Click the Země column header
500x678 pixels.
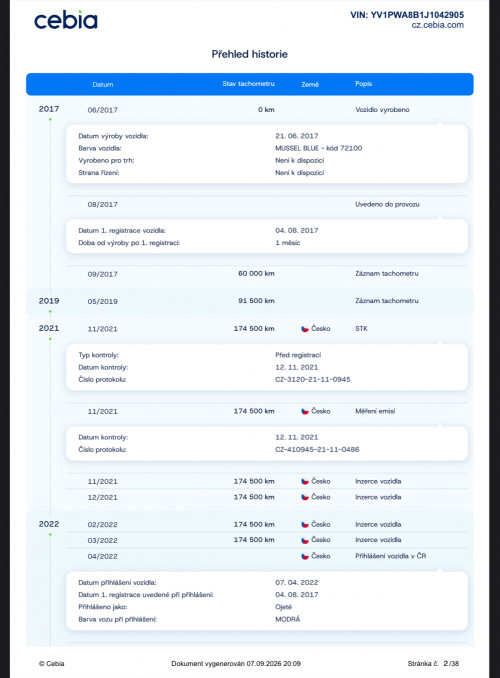point(310,84)
